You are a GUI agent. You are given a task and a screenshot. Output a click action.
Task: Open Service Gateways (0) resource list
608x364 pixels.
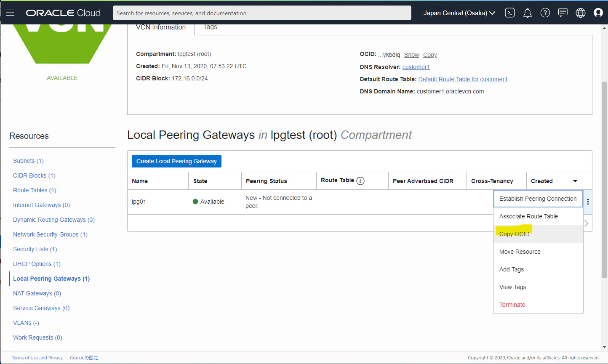(x=41, y=308)
